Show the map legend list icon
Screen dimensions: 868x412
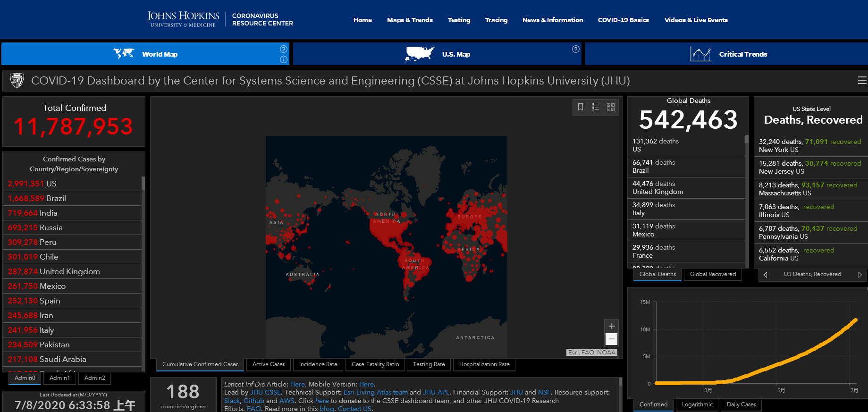coord(596,107)
